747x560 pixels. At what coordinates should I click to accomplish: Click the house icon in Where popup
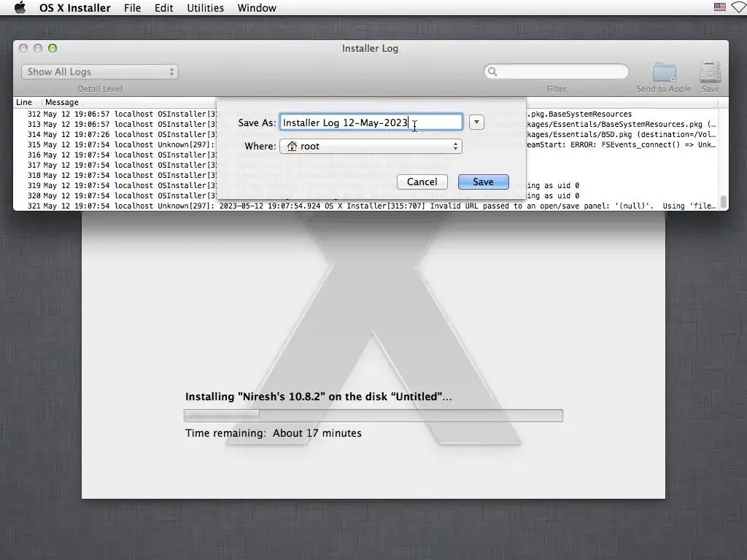pyautogui.click(x=292, y=146)
